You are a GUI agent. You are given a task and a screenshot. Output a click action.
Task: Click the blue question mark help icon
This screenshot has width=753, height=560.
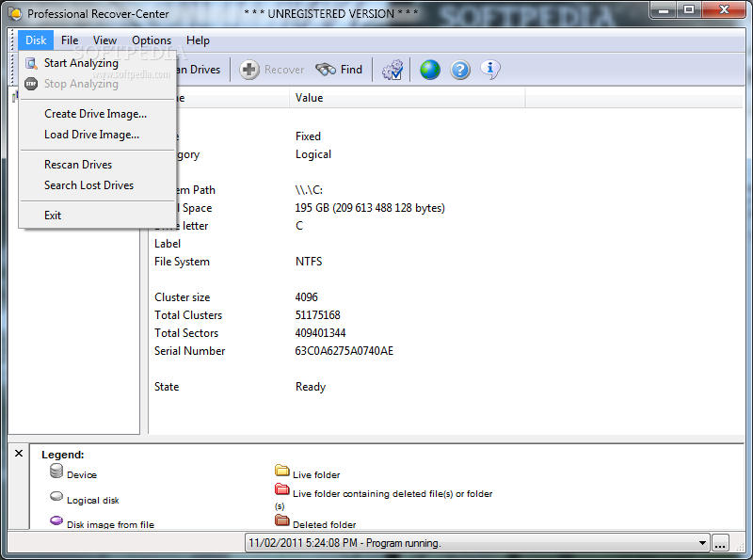click(x=460, y=71)
